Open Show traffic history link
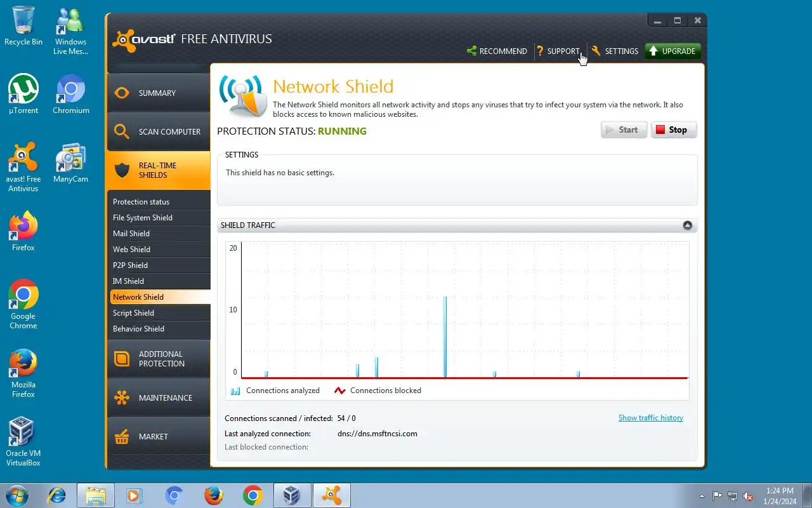Viewport: 812px width, 508px height. click(x=651, y=418)
